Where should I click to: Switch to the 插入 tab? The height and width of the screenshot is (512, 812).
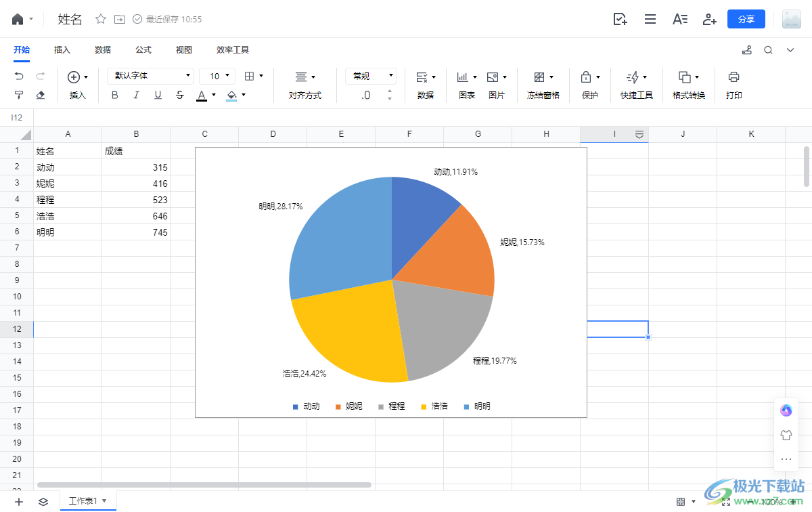coord(62,50)
